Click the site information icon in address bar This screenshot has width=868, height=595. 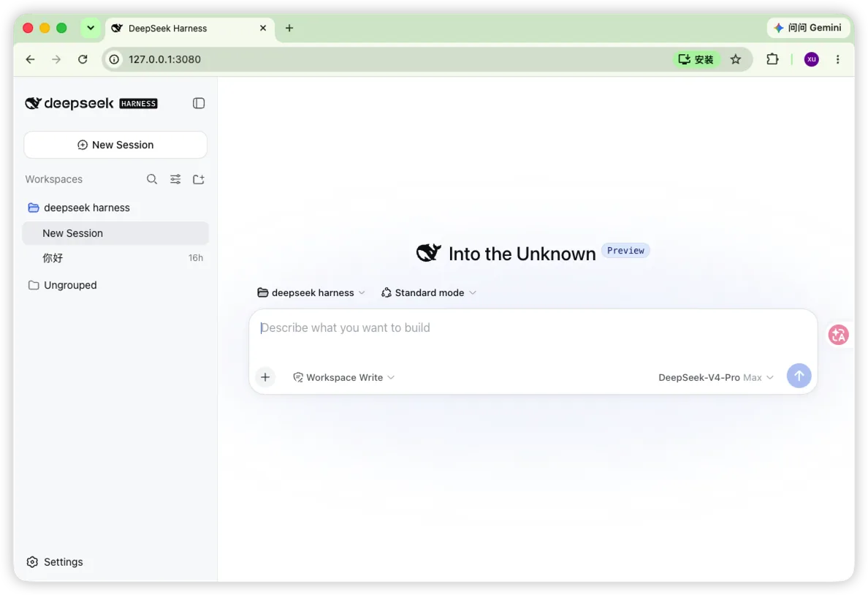click(x=114, y=59)
